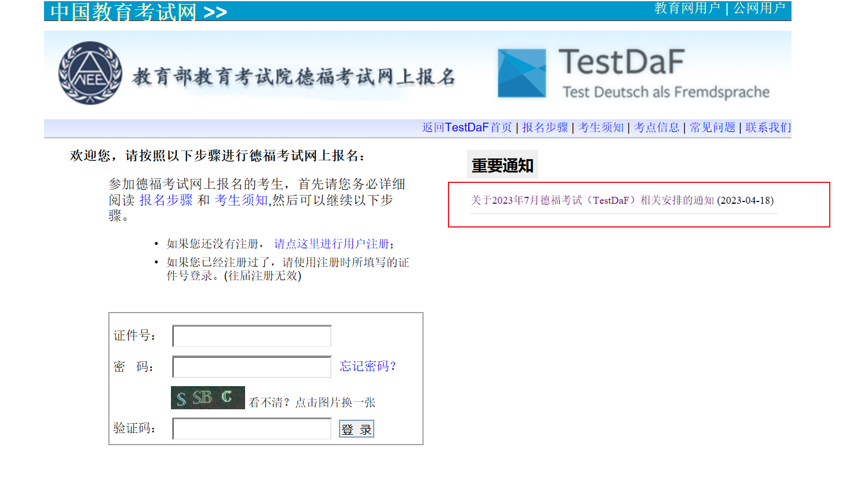This screenshot has height=477, width=868.
Task: Open the 2023年7月德福考试 notice link
Action: [x=592, y=200]
